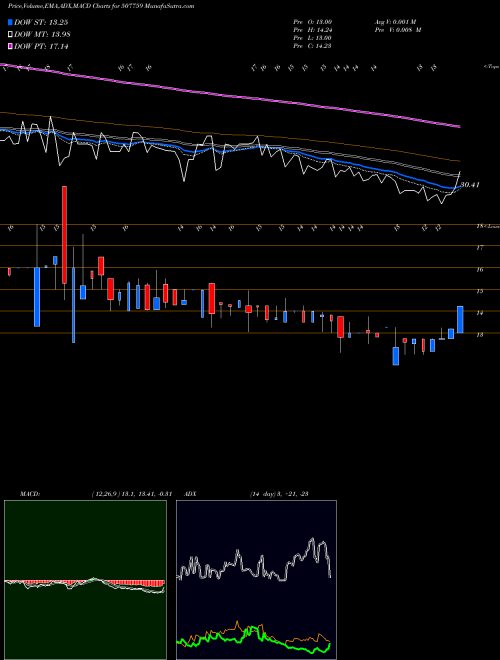The height and width of the screenshot is (660, 500).
Task: Click the price axis label 15
Action: (479, 291)
